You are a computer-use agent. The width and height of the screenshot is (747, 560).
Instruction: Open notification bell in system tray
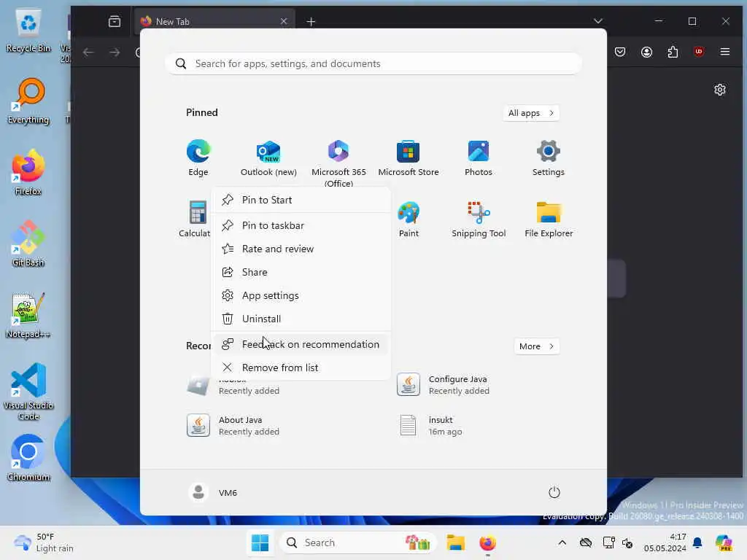tap(697, 542)
